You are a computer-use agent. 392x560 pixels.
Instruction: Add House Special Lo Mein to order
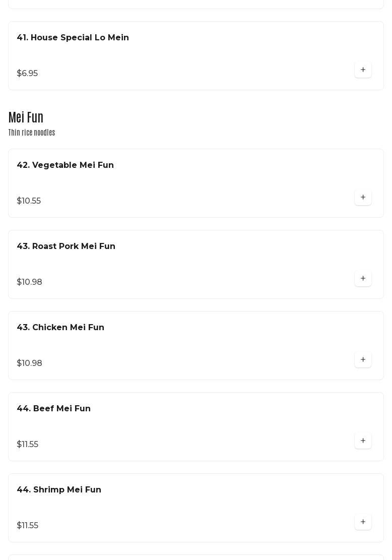coord(363,70)
